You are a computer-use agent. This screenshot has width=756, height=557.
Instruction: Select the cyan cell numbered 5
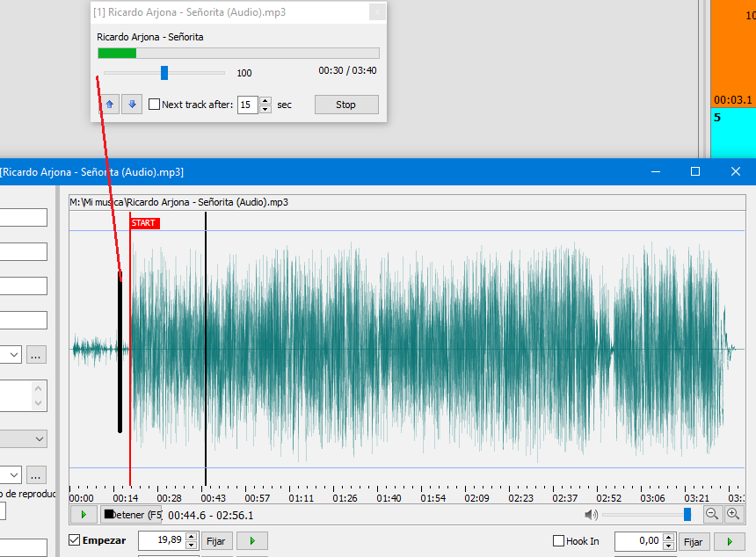(x=733, y=133)
